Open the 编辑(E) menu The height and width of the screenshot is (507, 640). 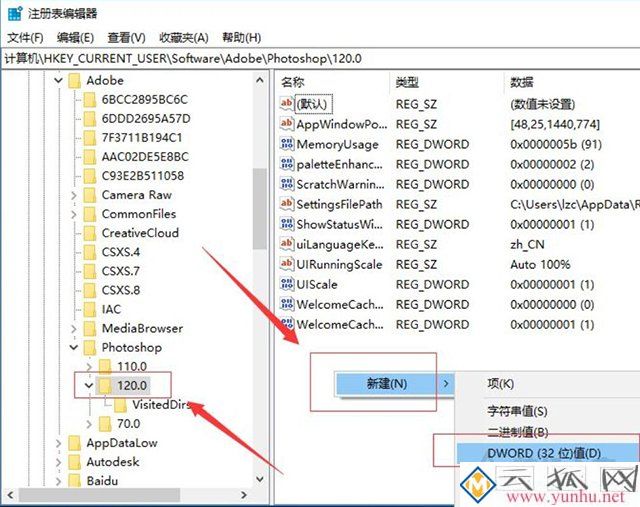(76, 38)
